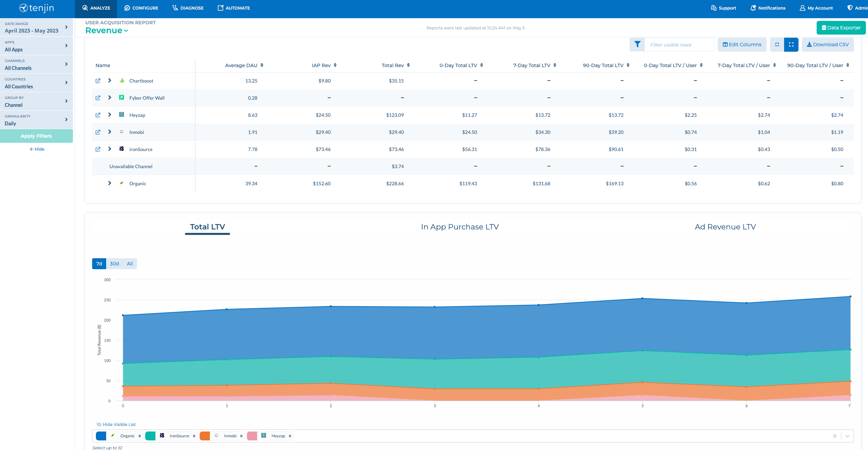Expand the Heyzap channel row

pos(110,115)
